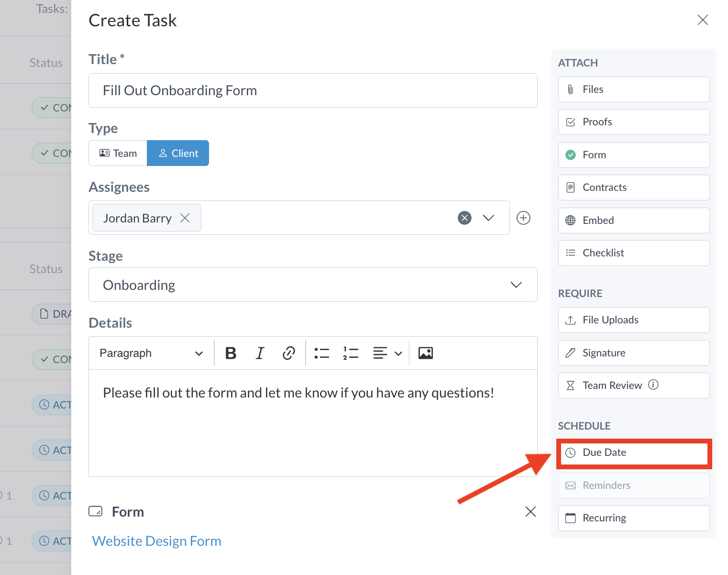Insert numbered list in Details

point(351,353)
